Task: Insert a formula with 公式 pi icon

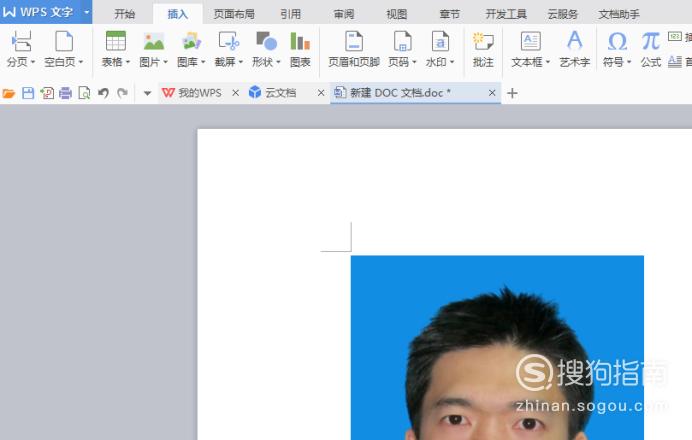Action: tap(651, 41)
